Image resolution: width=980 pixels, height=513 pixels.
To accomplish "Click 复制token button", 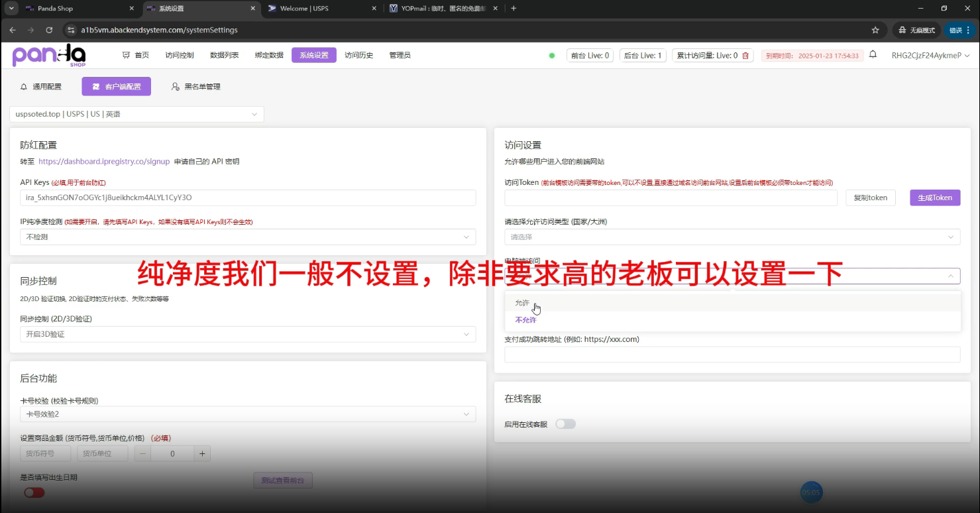I will (871, 198).
